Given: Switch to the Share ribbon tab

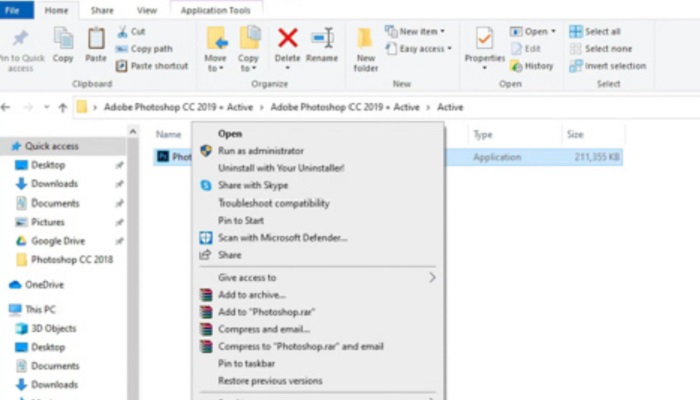Looking at the screenshot, I should click(x=102, y=10).
